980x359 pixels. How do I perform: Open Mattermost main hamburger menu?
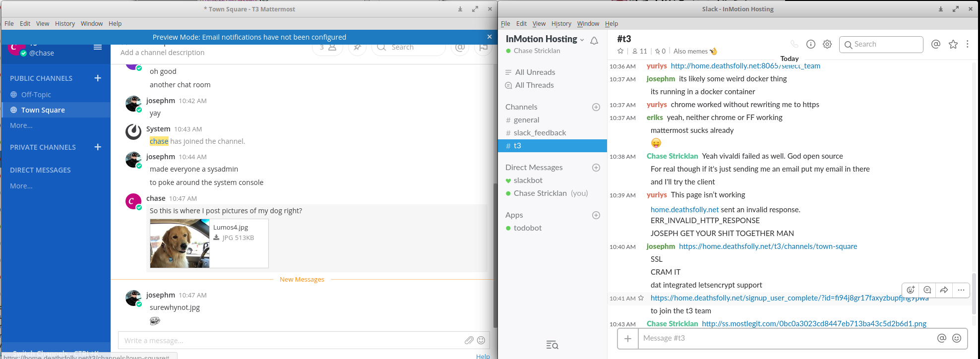tap(98, 47)
